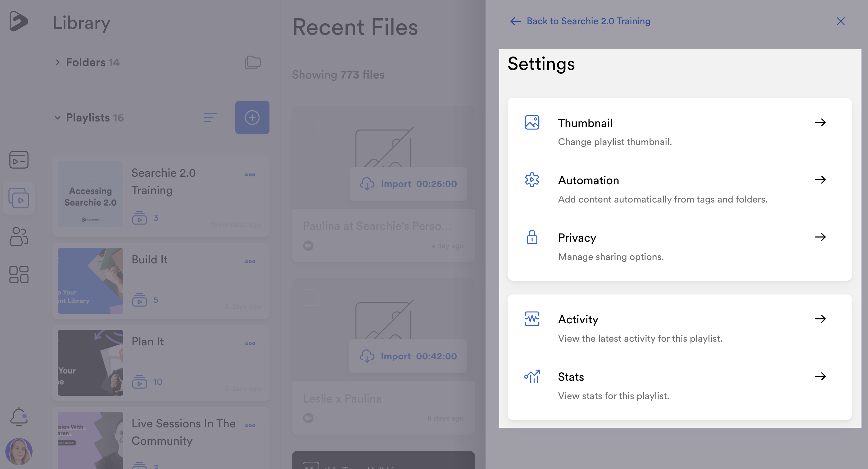Image resolution: width=868 pixels, height=469 pixels.
Task: Open the Apps grid sidebar icon
Action: point(19,275)
